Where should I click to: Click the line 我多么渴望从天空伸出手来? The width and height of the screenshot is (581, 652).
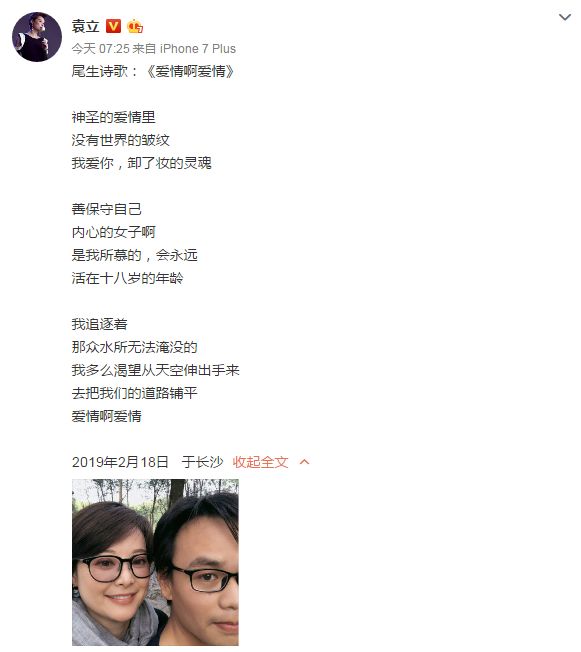pos(156,370)
